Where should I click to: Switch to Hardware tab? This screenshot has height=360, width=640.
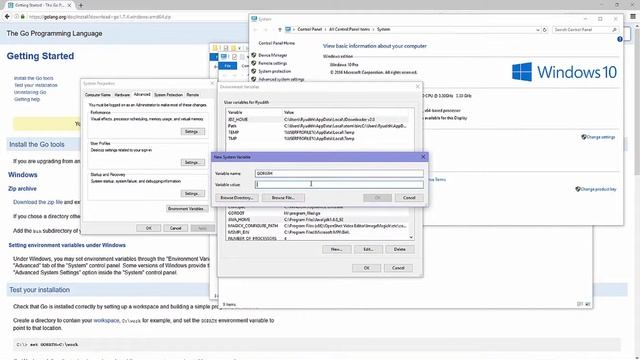(122, 95)
